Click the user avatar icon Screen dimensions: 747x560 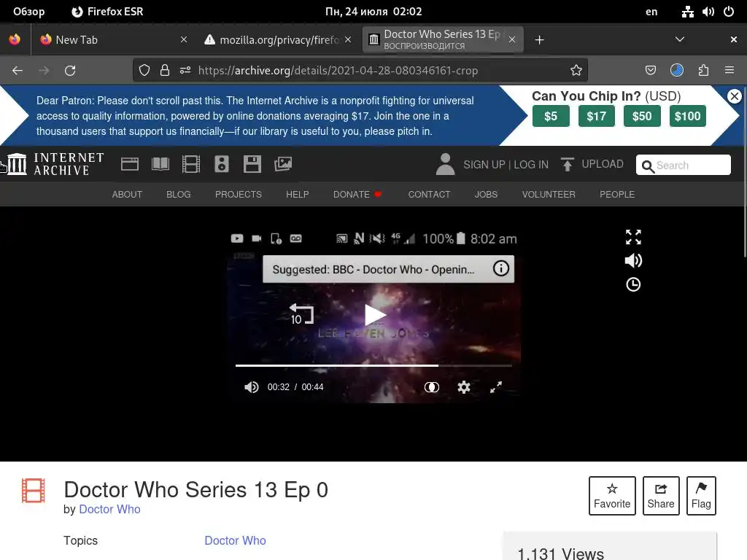[446, 164]
